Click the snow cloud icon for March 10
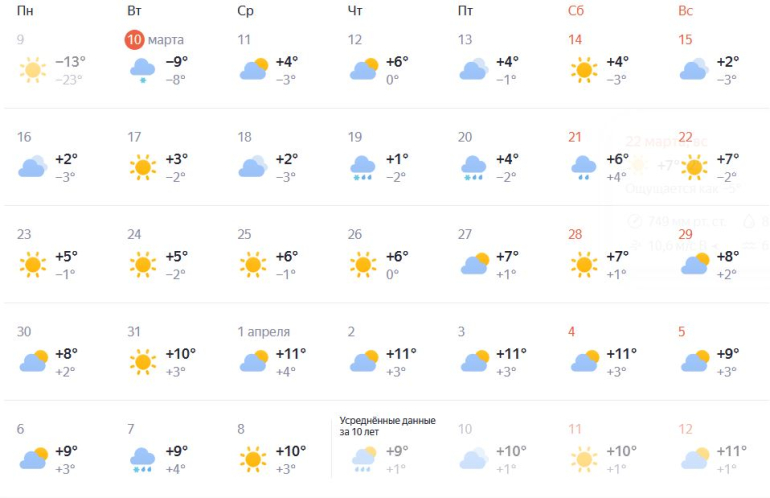 pos(142,70)
